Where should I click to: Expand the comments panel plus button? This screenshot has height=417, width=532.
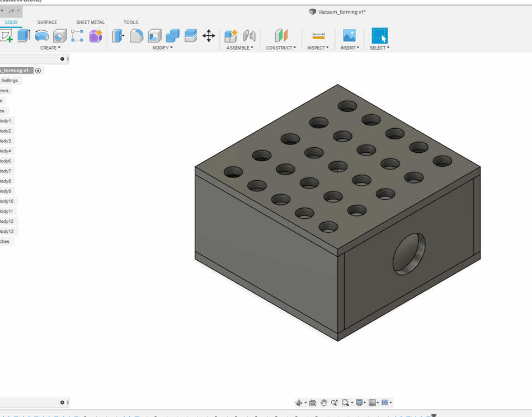click(62, 402)
